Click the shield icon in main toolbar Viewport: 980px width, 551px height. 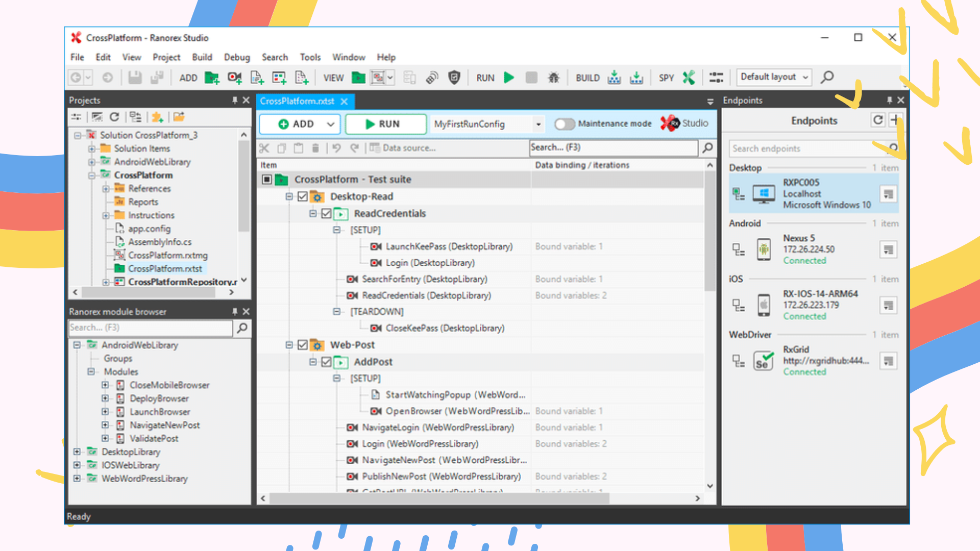coord(454,78)
